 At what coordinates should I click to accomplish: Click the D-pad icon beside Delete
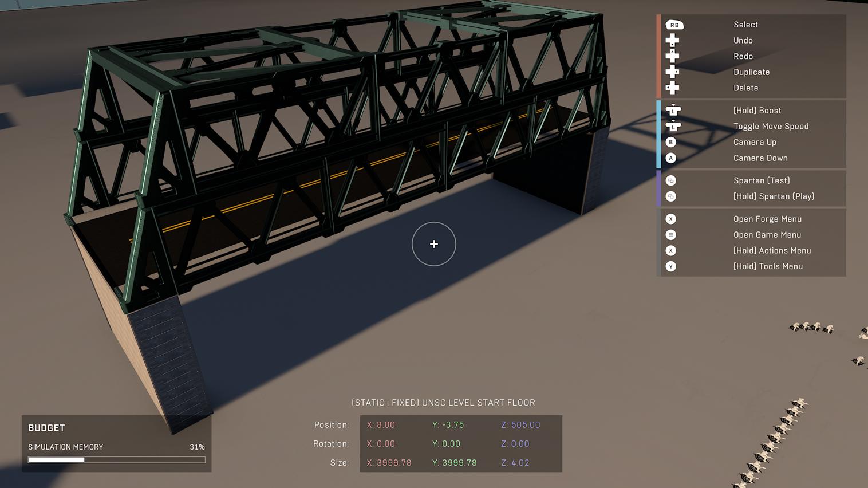click(672, 88)
